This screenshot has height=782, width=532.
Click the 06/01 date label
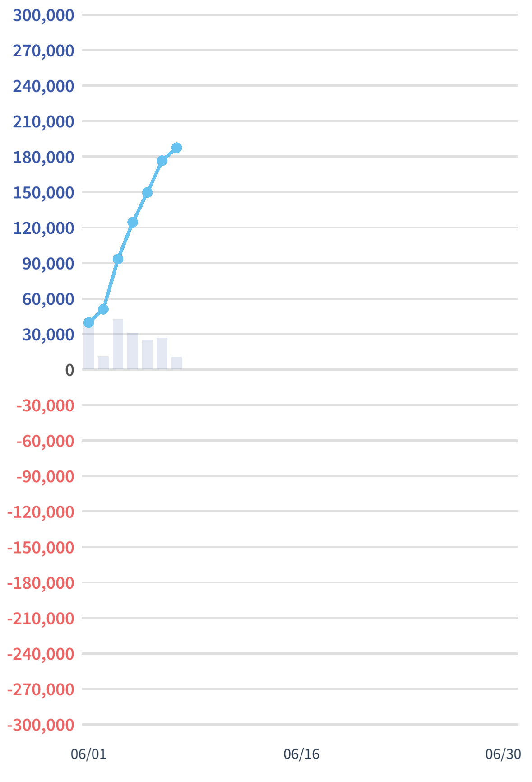point(88,754)
